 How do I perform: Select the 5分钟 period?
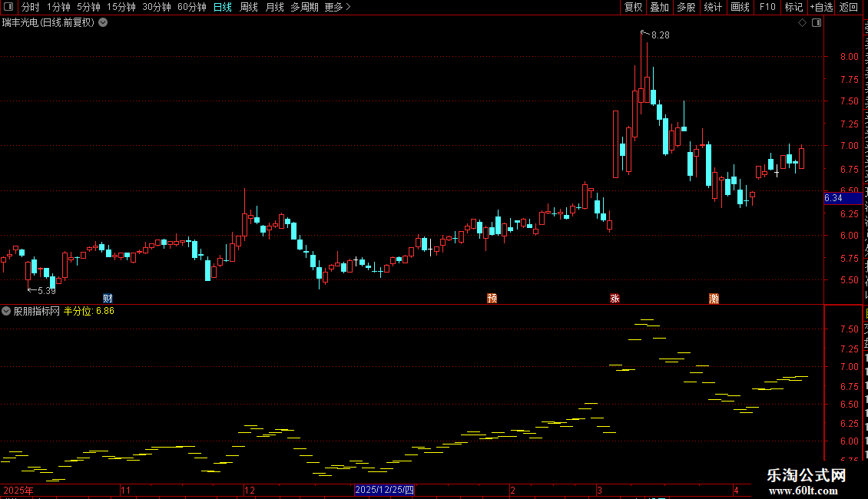88,7
